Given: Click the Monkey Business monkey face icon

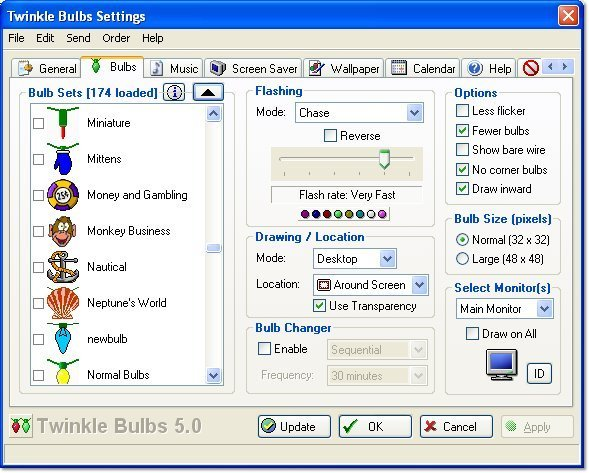Looking at the screenshot, I should click(63, 231).
